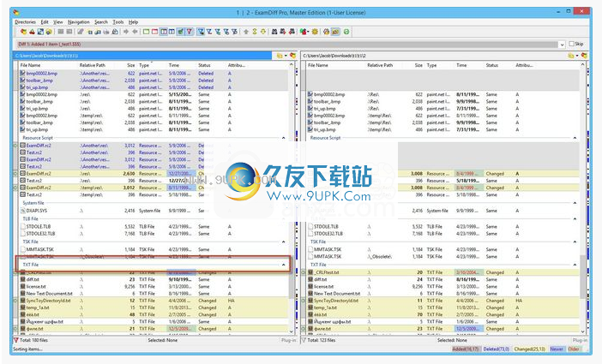602x364 pixels.
Task: Open the Directories menu
Action: pyautogui.click(x=26, y=22)
